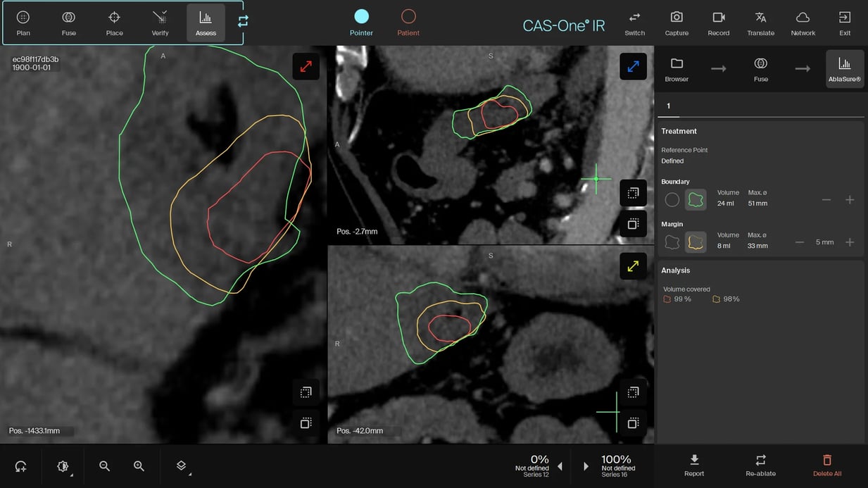
Task: Click the zoom out magnifier
Action: (x=104, y=466)
